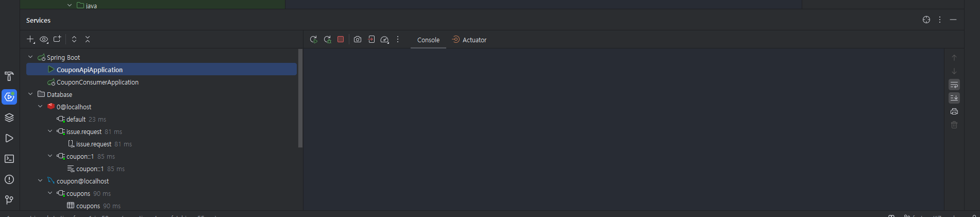Toggle scroll to end of console
This screenshot has height=217, width=980.
pyautogui.click(x=954, y=98)
